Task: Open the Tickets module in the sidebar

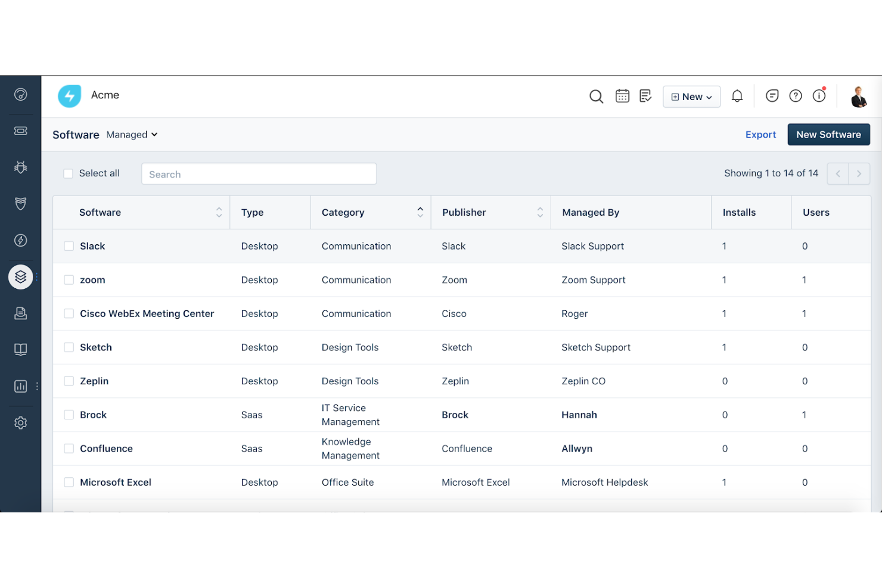Action: point(21,130)
